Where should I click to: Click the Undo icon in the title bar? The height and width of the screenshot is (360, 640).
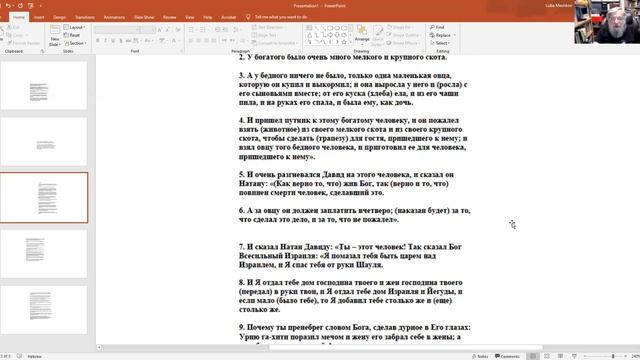tap(8, 6)
